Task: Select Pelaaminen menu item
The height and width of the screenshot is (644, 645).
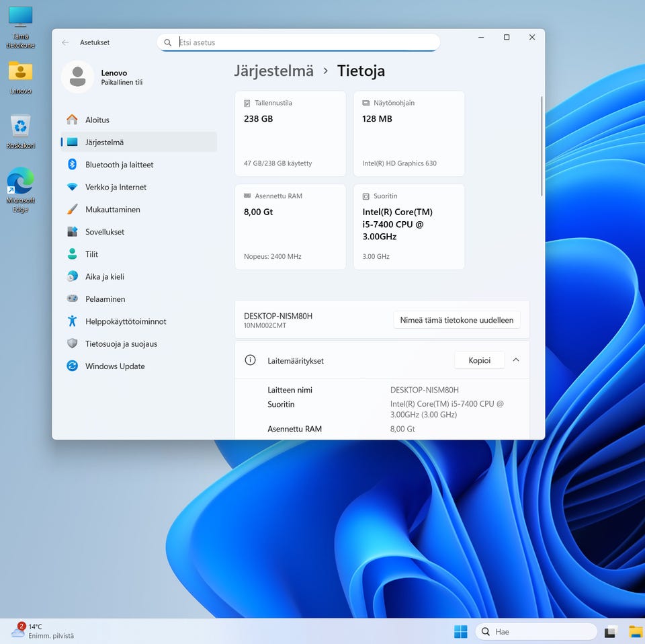Action: tap(138, 298)
